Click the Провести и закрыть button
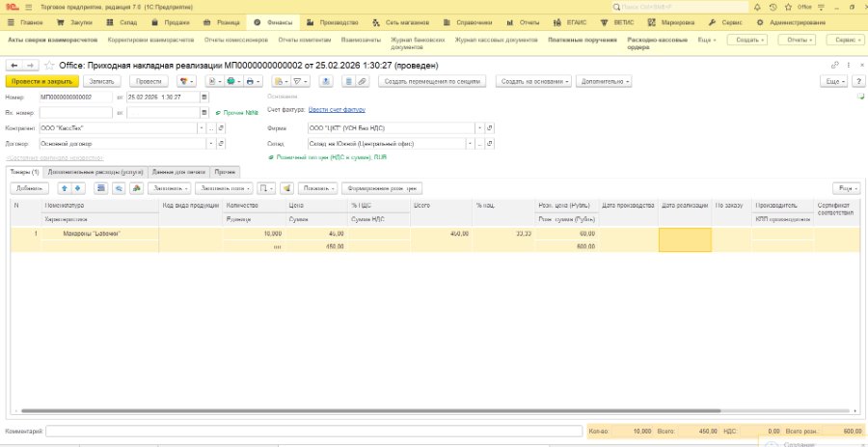The image size is (868, 447). tap(42, 81)
